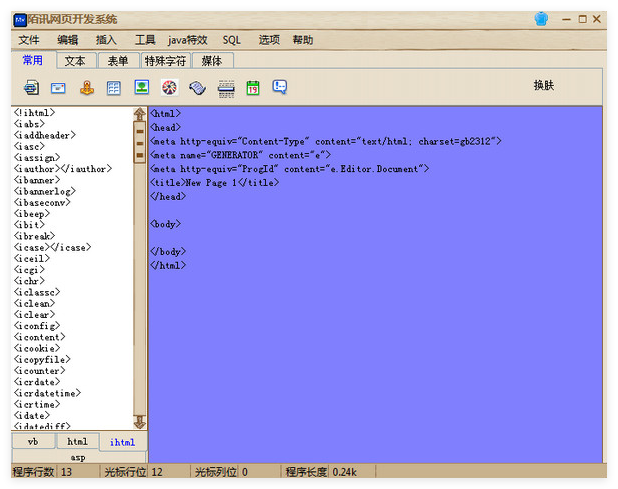The image size is (618, 489).
Task: Switch to the 常用 tab
Action: [x=33, y=60]
